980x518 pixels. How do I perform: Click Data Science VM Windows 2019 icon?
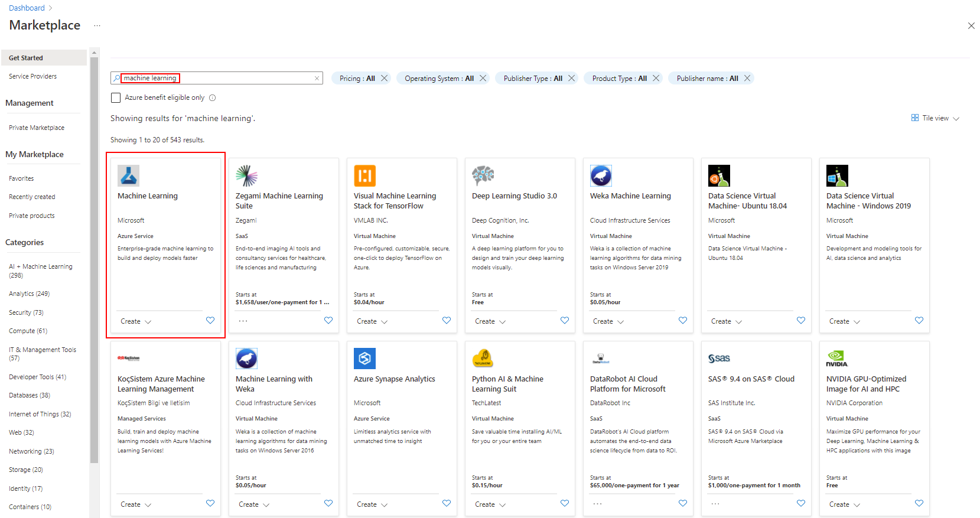pos(837,175)
